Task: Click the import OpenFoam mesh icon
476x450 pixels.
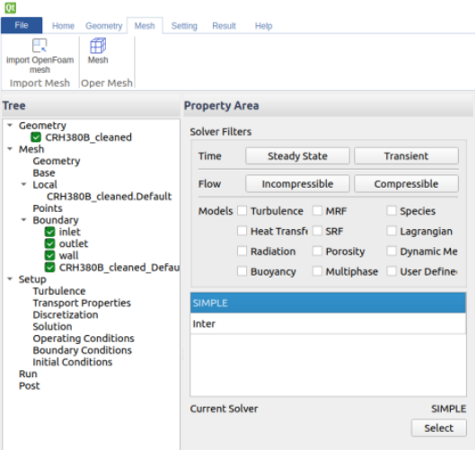Action: [40, 46]
